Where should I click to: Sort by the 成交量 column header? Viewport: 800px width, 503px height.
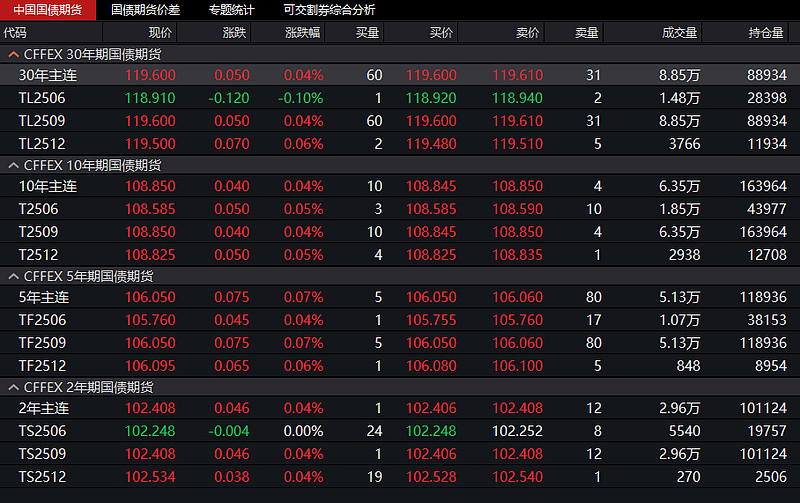679,33
